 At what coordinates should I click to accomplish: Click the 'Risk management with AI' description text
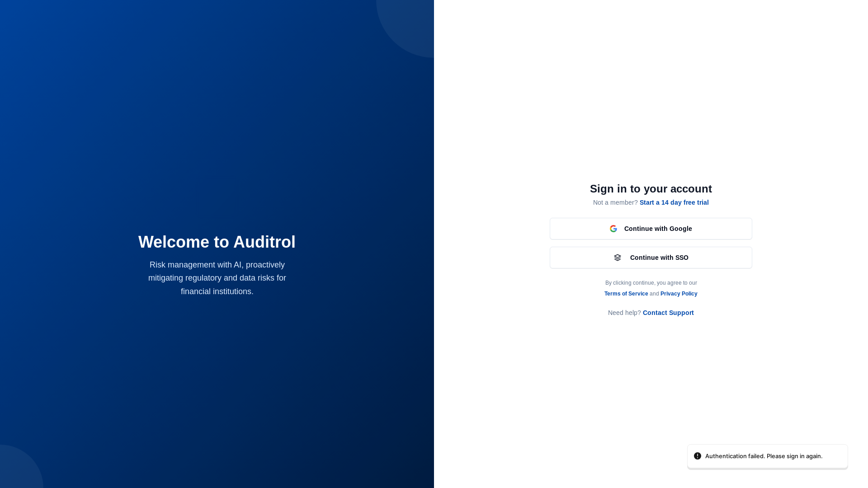(x=217, y=278)
